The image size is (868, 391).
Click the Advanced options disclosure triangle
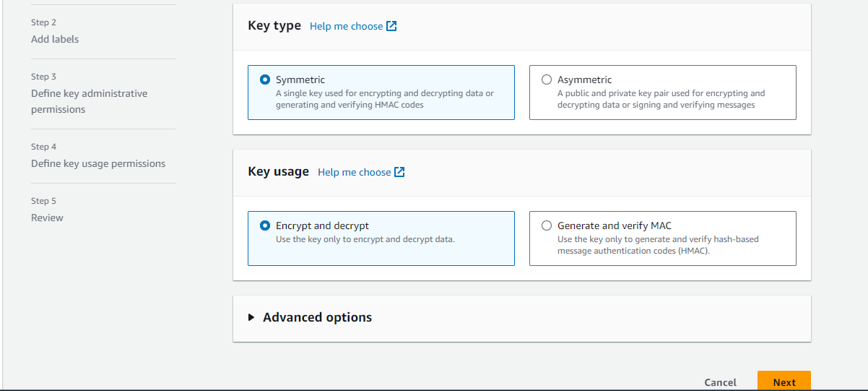coord(251,317)
